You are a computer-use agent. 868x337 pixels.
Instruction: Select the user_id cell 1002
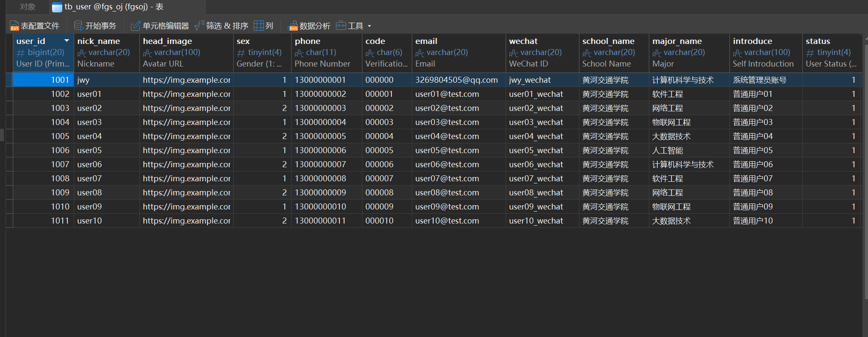pyautogui.click(x=43, y=94)
